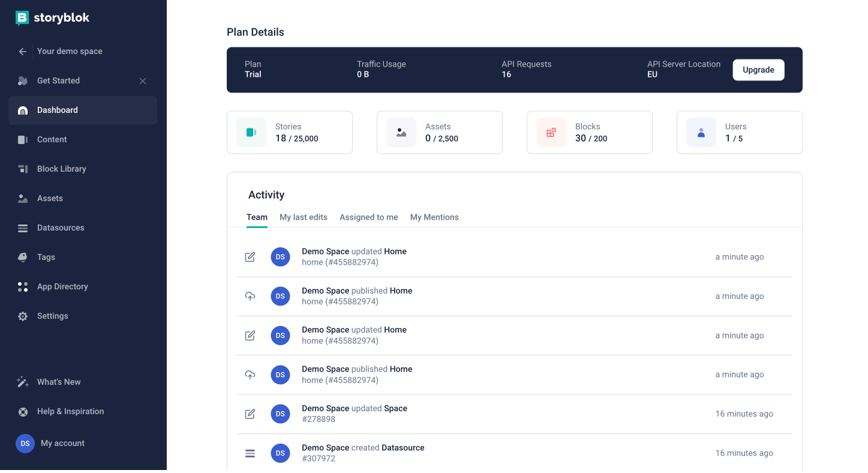Click the My account DS avatar
The height and width of the screenshot is (473, 868).
[25, 443]
